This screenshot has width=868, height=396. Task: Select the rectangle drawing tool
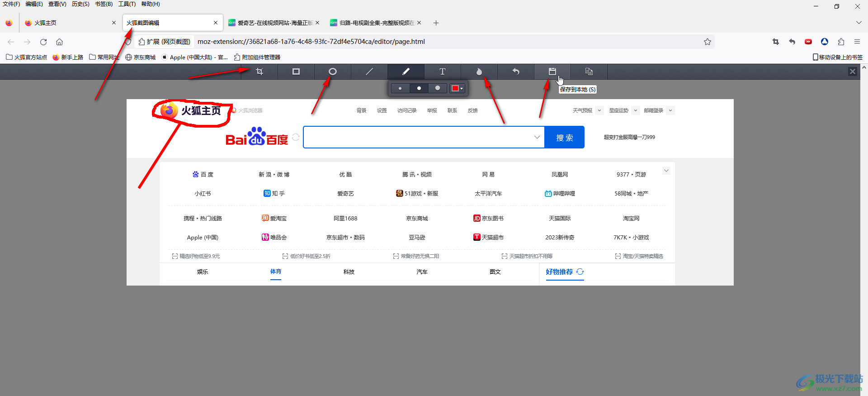click(x=296, y=72)
